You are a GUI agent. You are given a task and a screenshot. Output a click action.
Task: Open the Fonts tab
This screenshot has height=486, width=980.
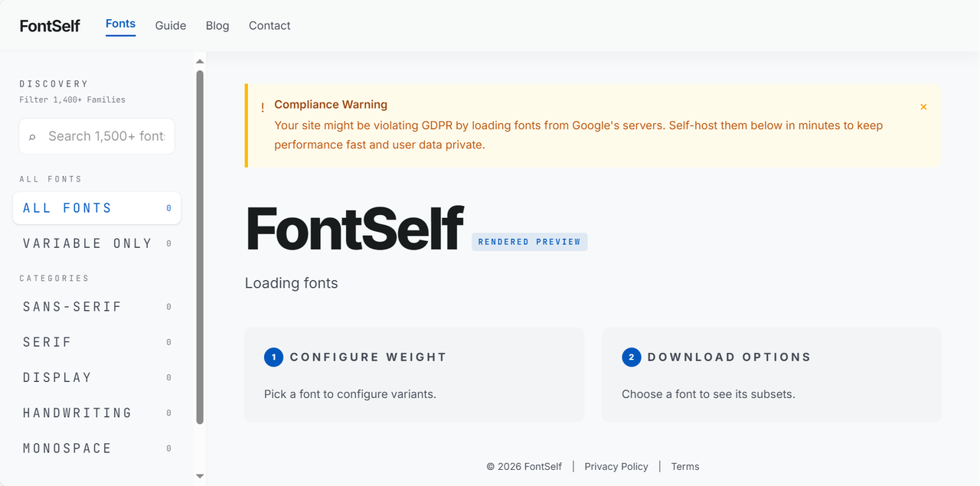[120, 24]
